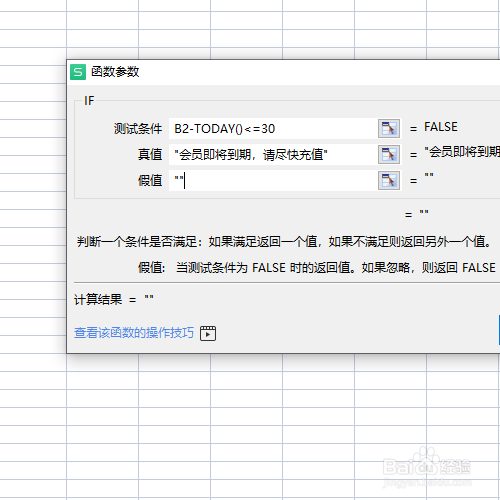Image resolution: width=500 pixels, height=500 pixels.
Task: Click the IF function name label
Action: coord(89,101)
